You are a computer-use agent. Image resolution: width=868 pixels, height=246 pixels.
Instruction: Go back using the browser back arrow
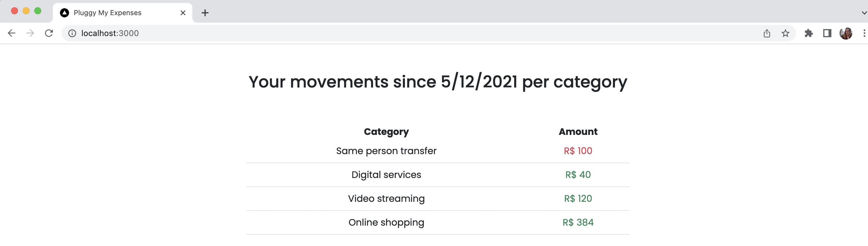coord(11,33)
